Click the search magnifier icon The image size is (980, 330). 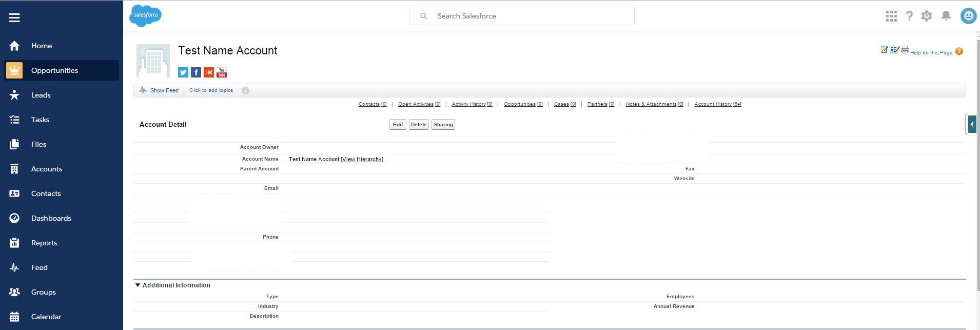point(424,16)
